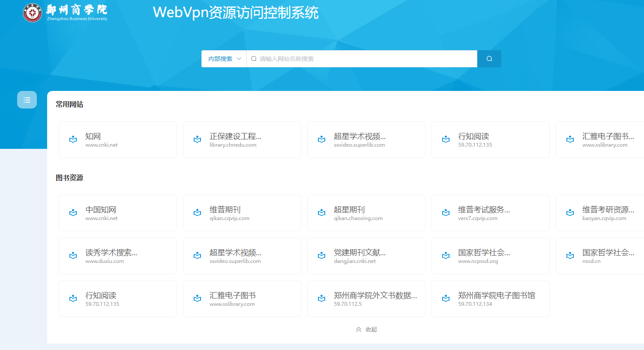The height and width of the screenshot is (350, 644).
Task: Open the 读秀学术搜索 card
Action: pos(118,256)
